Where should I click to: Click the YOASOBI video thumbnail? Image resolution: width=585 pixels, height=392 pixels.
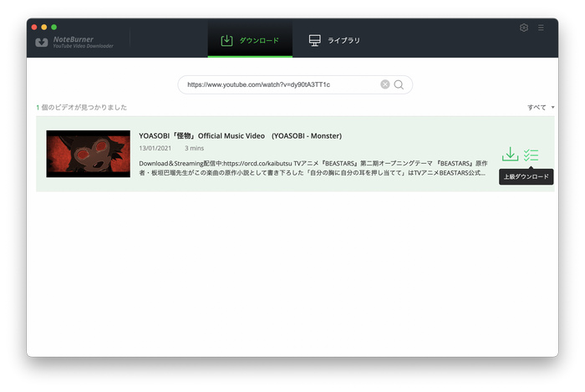(x=88, y=154)
